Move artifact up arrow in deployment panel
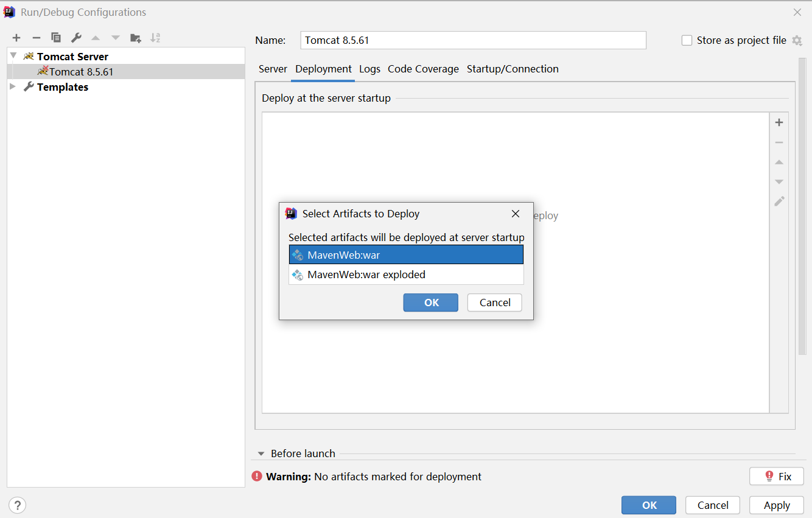The height and width of the screenshot is (518, 812). point(779,162)
